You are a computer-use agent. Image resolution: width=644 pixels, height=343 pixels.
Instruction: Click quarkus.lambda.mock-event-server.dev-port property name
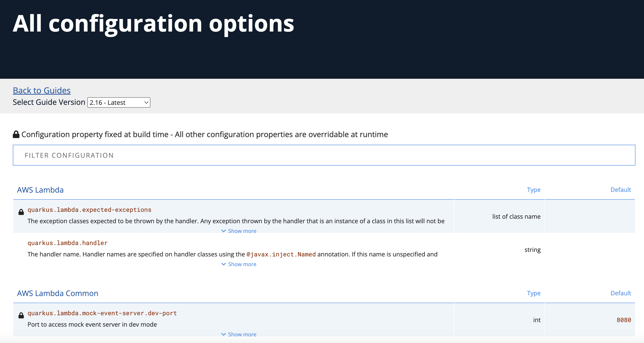point(102,313)
